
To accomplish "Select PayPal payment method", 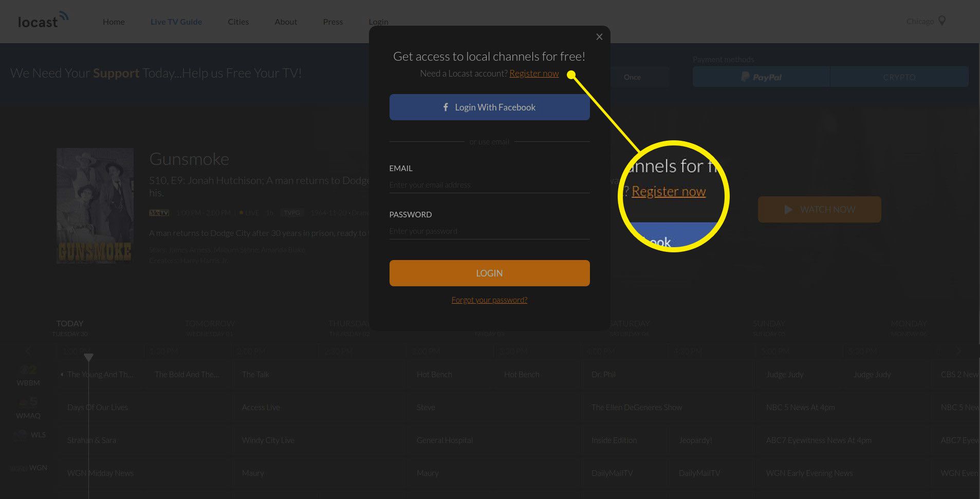I will tap(761, 77).
